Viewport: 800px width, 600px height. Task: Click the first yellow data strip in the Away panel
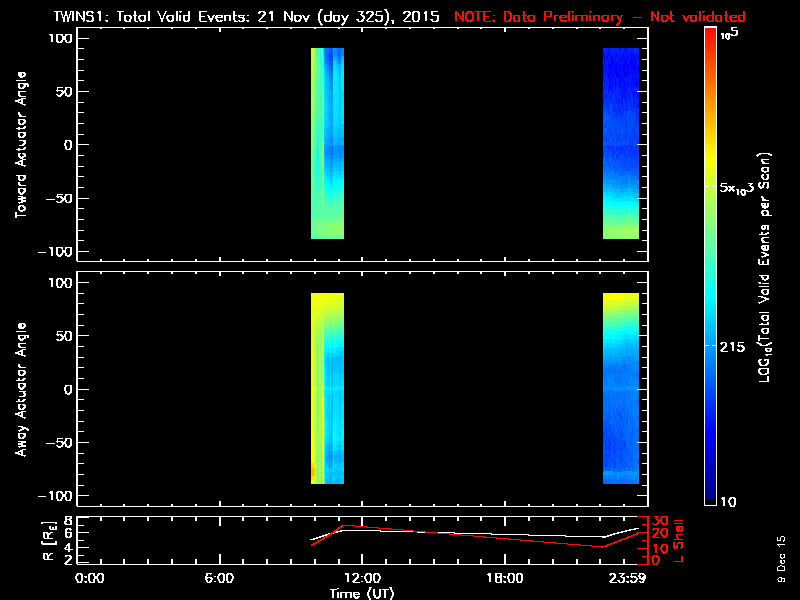327,388
